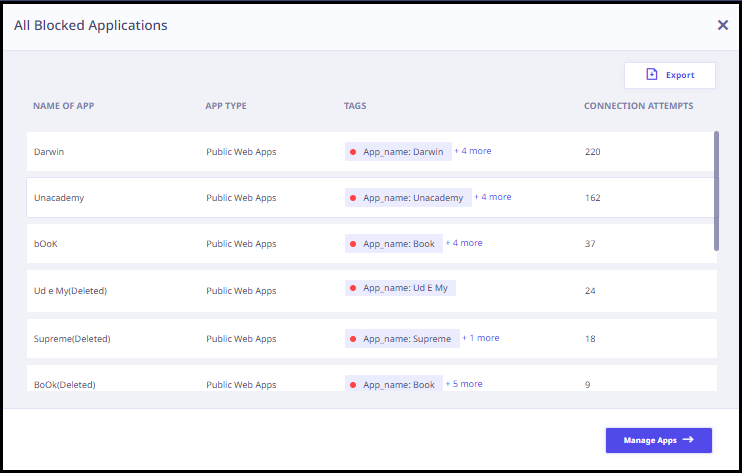The height and width of the screenshot is (473, 742).
Task: Click the 'App_name: Book' tag in bOoK row
Action: tap(394, 244)
